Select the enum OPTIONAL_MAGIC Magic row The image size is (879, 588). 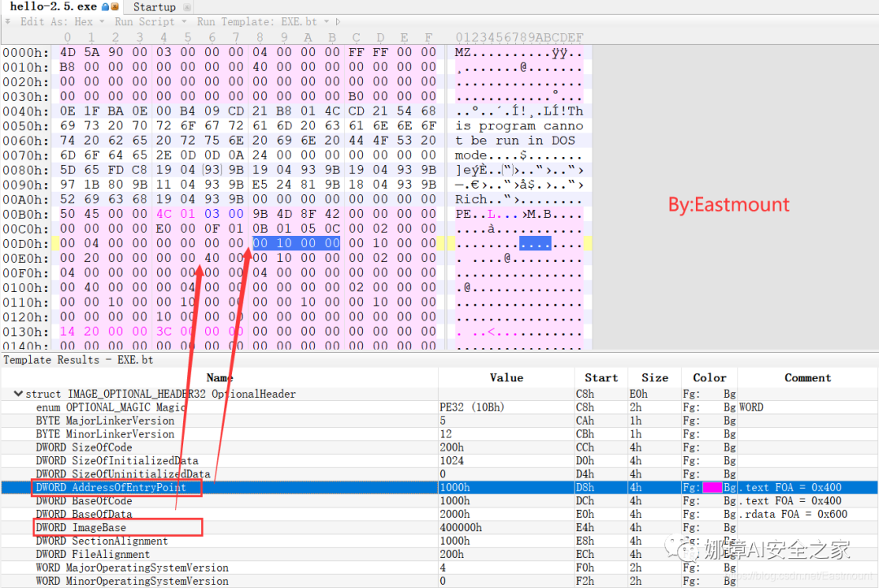pyautogui.click(x=439, y=407)
